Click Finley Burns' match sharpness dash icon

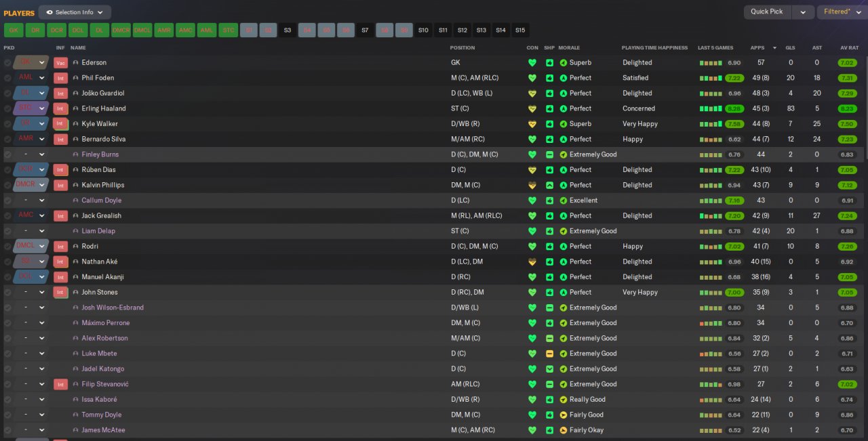pyautogui.click(x=549, y=154)
